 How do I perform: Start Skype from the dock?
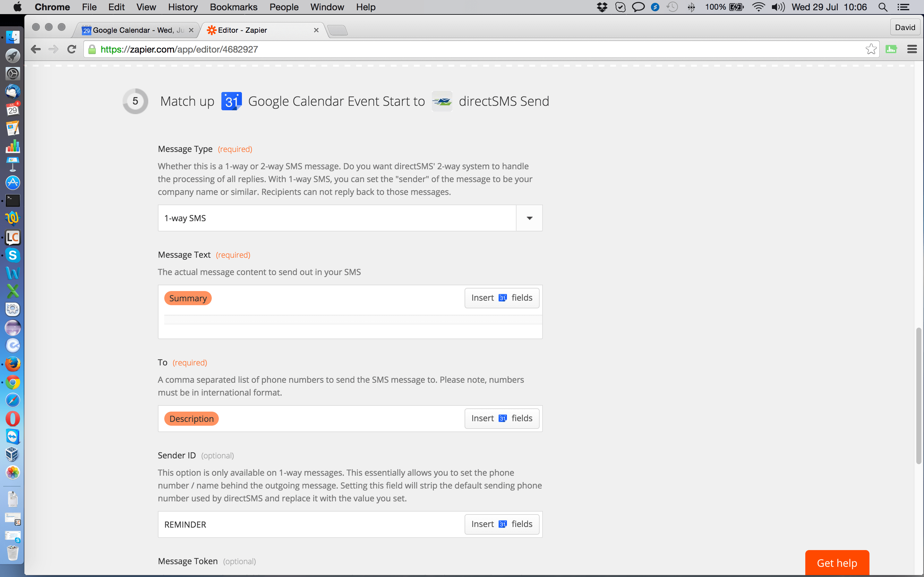pos(13,255)
